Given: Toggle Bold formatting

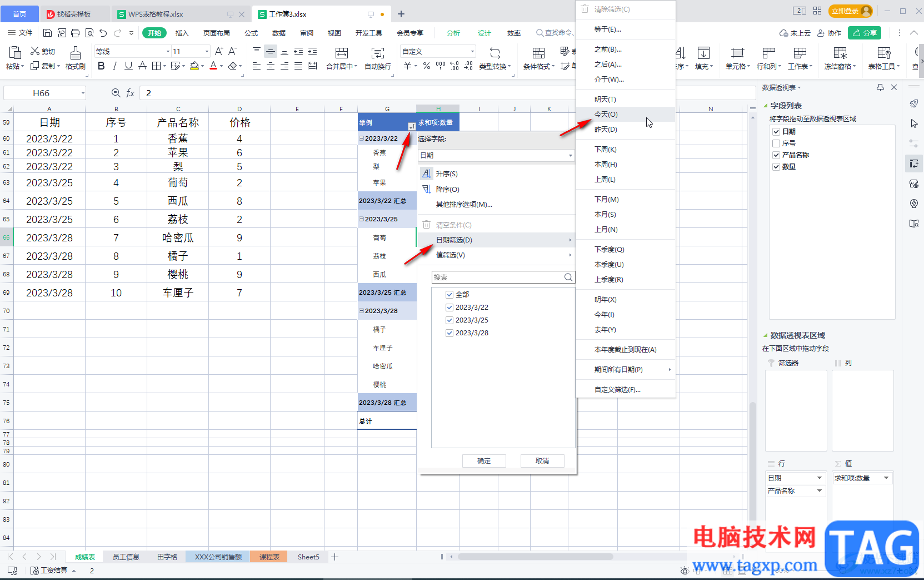Looking at the screenshot, I should (x=101, y=66).
